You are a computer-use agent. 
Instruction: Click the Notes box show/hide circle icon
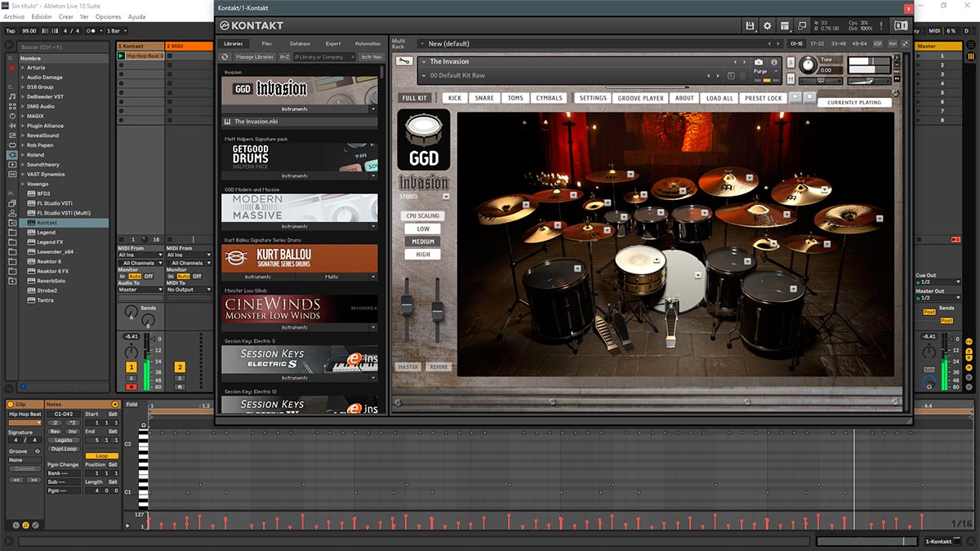click(114, 405)
